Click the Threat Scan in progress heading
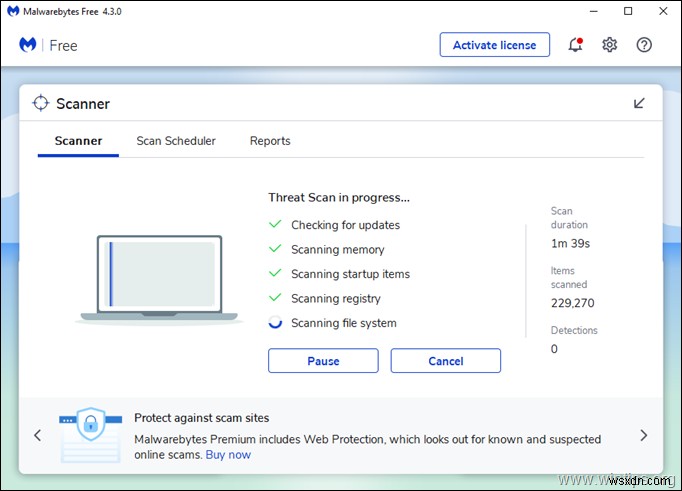682x491 pixels. point(339,197)
